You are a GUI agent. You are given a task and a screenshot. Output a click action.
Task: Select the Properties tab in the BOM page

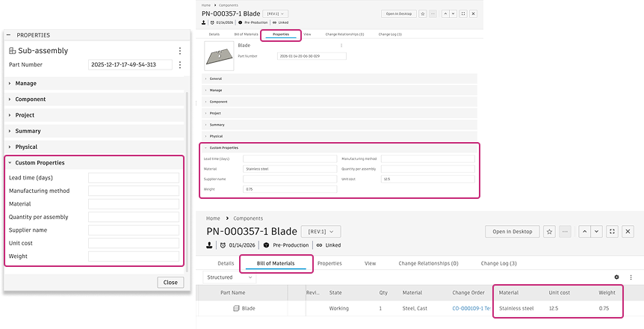point(329,263)
